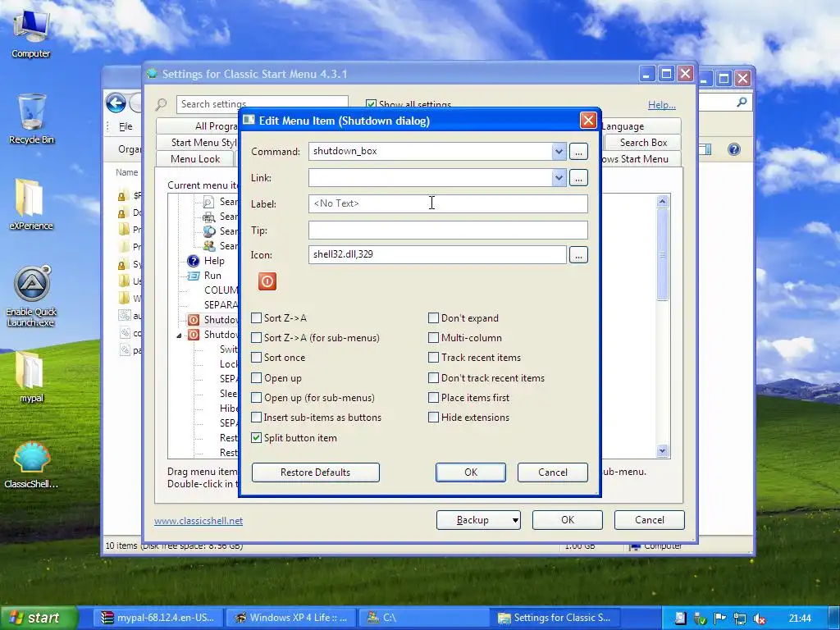The height and width of the screenshot is (630, 840).
Task: Check Insert sub-items as buttons
Action: tap(257, 418)
